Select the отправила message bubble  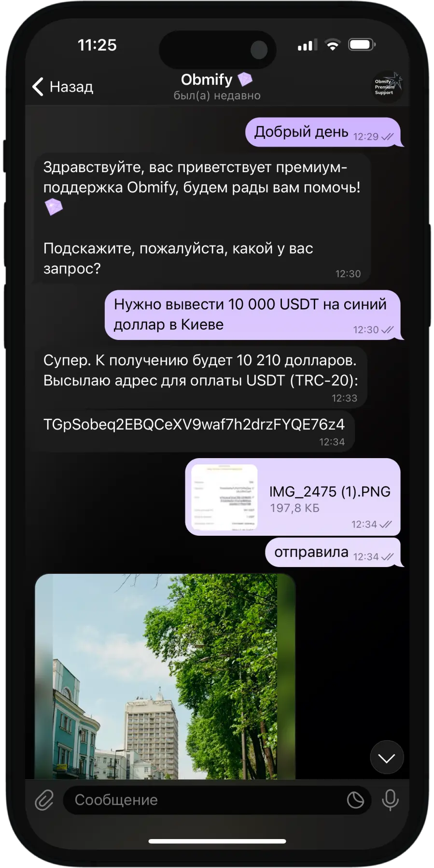click(333, 553)
